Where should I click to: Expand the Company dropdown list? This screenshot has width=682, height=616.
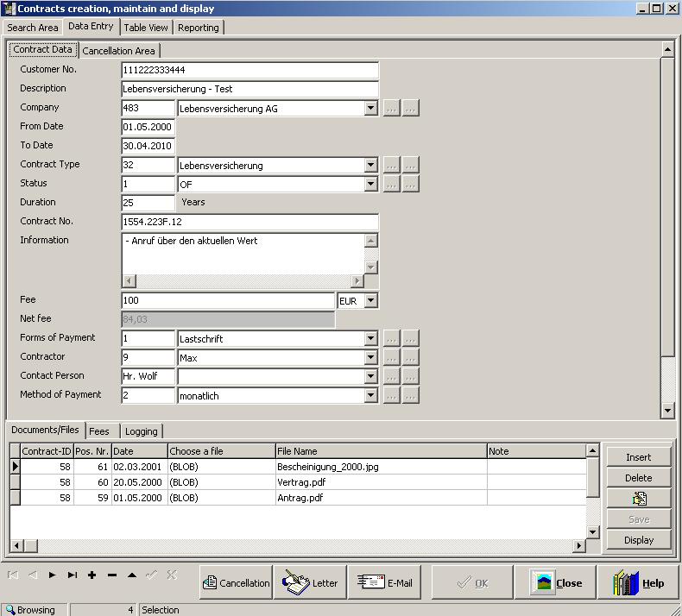371,109
